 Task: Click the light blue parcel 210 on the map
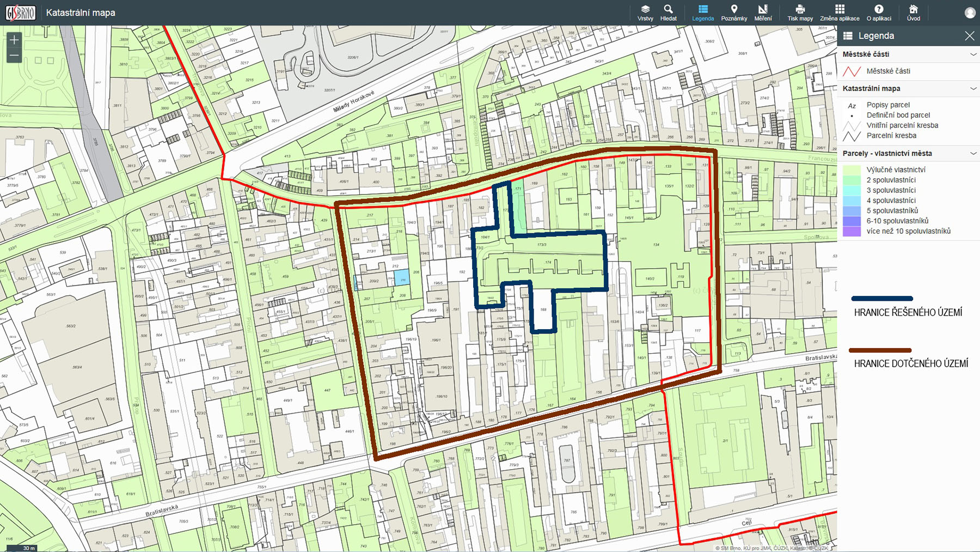(402, 277)
